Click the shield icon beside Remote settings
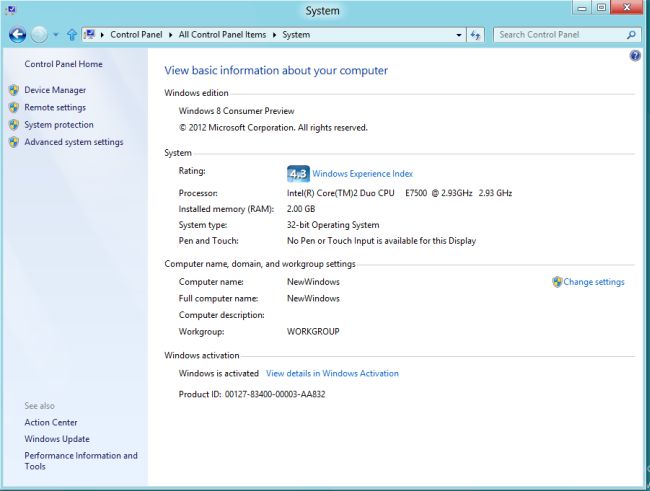This screenshot has height=491, width=650. click(x=14, y=107)
